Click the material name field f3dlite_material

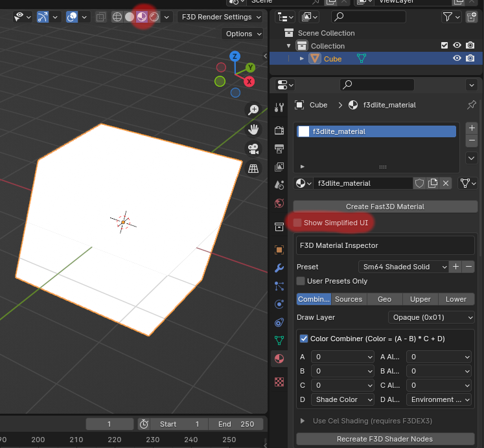pyautogui.click(x=362, y=183)
